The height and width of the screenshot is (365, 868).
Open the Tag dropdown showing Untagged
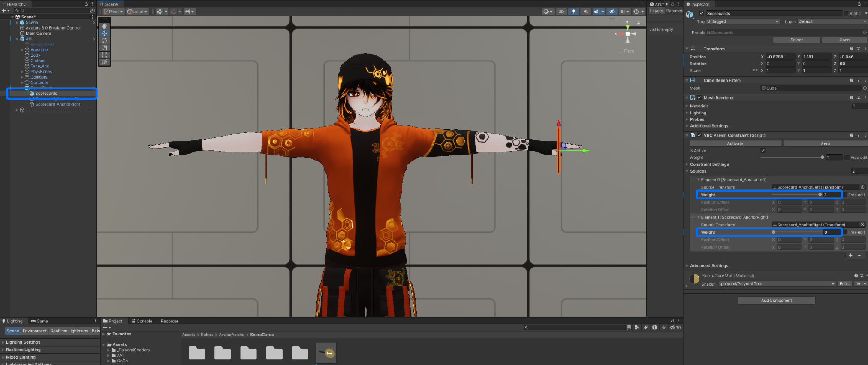pos(742,21)
